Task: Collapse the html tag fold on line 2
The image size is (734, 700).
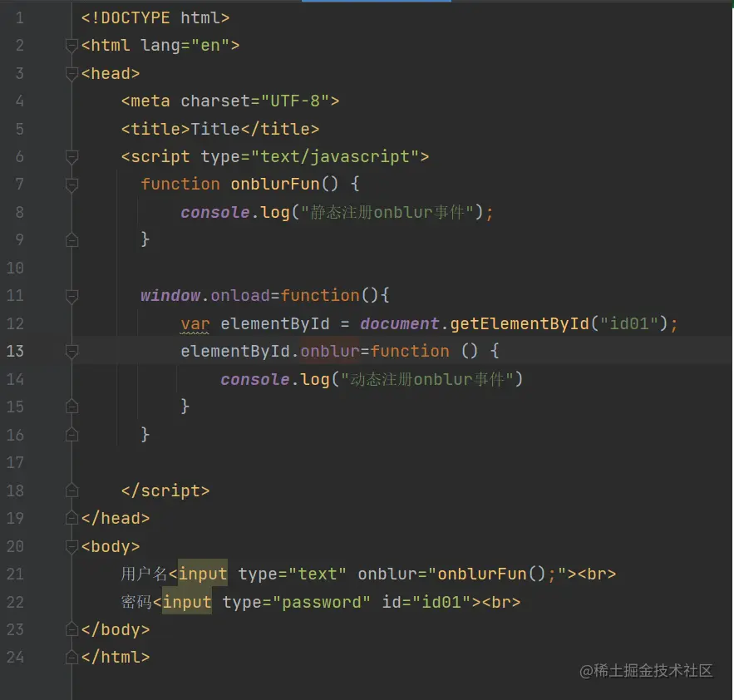Action: pos(71,46)
